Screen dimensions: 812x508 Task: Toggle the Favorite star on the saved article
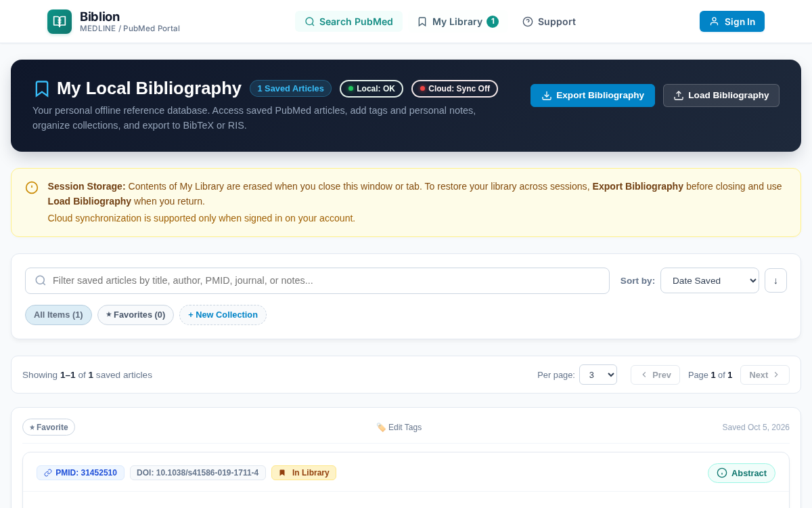pos(49,427)
